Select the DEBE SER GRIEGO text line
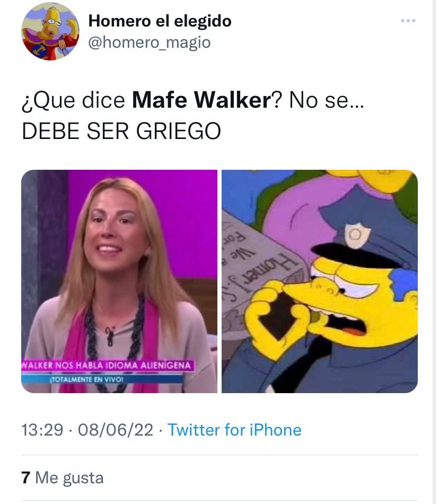This screenshot has height=504, width=439. [121, 131]
